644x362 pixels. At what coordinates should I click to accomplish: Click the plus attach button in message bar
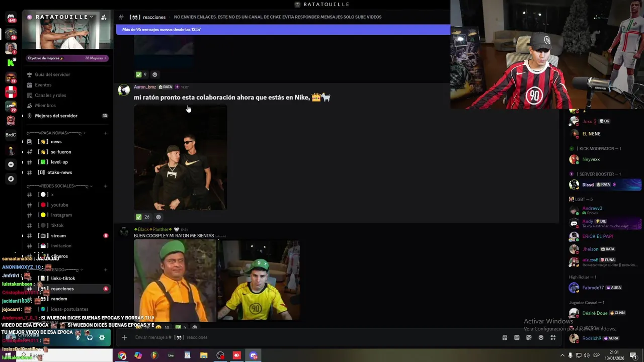[124, 337]
